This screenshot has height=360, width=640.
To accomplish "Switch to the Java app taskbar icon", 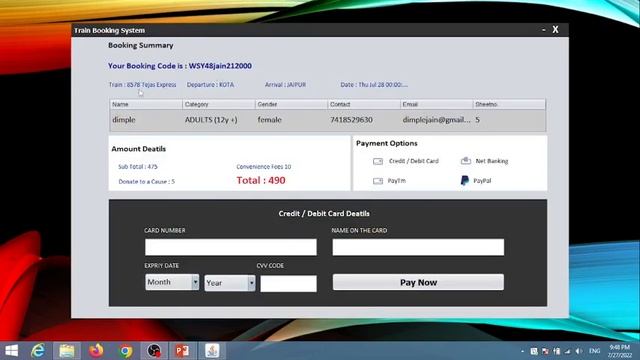I will (212, 351).
